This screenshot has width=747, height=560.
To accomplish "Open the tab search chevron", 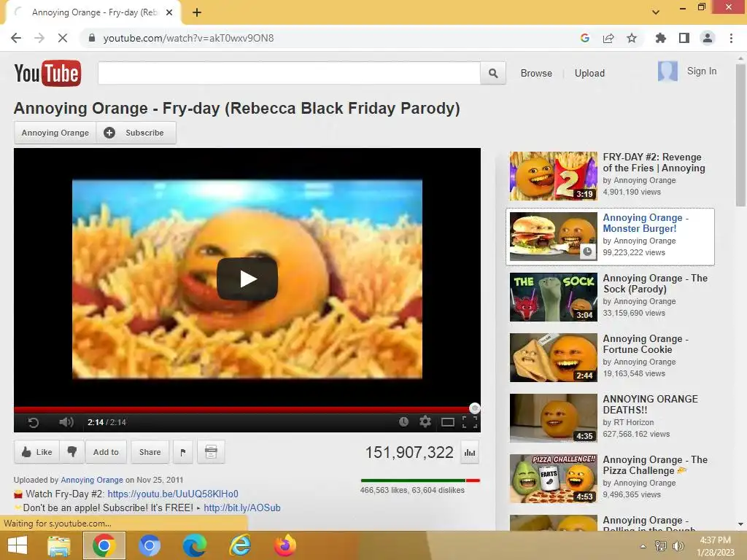I will 656,12.
